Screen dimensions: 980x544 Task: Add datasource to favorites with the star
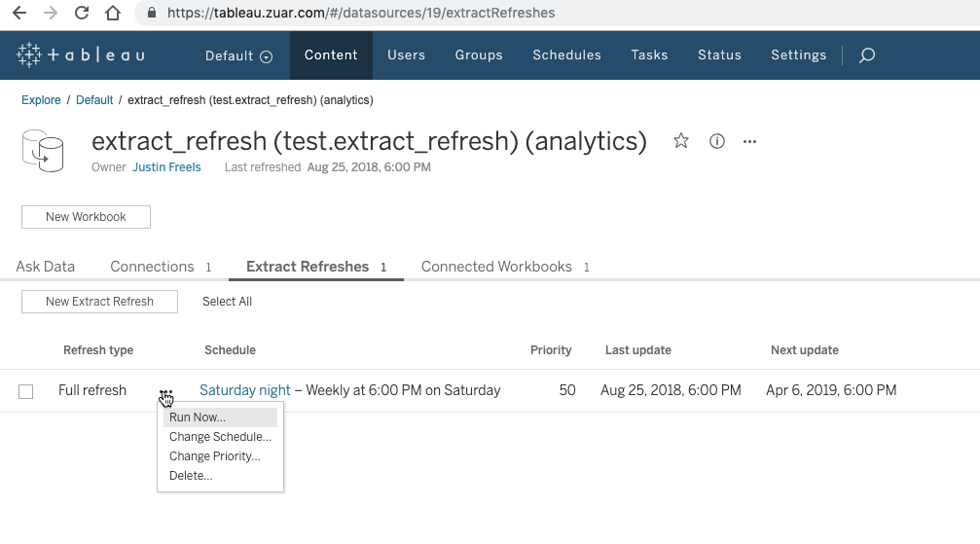tap(681, 141)
